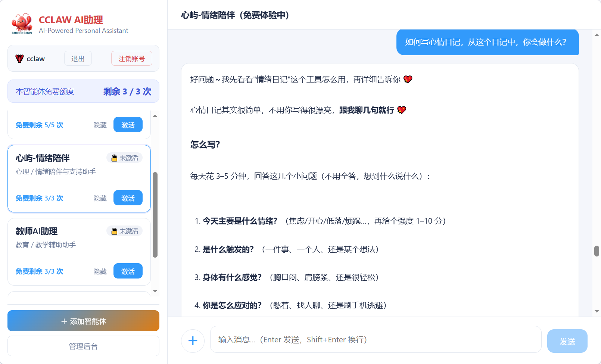Screen dimensions: 601x364
Task: Click list item 是什么触发的？
Action: point(228,249)
